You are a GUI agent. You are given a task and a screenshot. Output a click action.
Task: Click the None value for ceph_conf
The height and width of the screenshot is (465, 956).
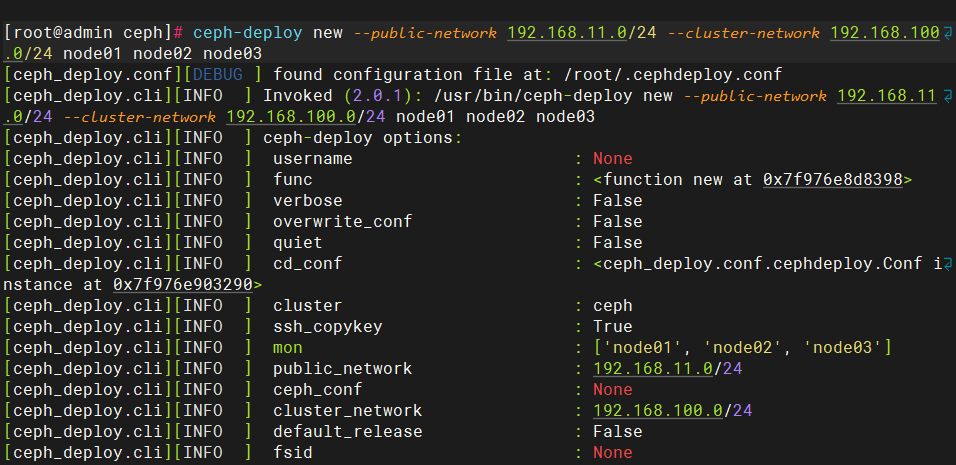613,389
